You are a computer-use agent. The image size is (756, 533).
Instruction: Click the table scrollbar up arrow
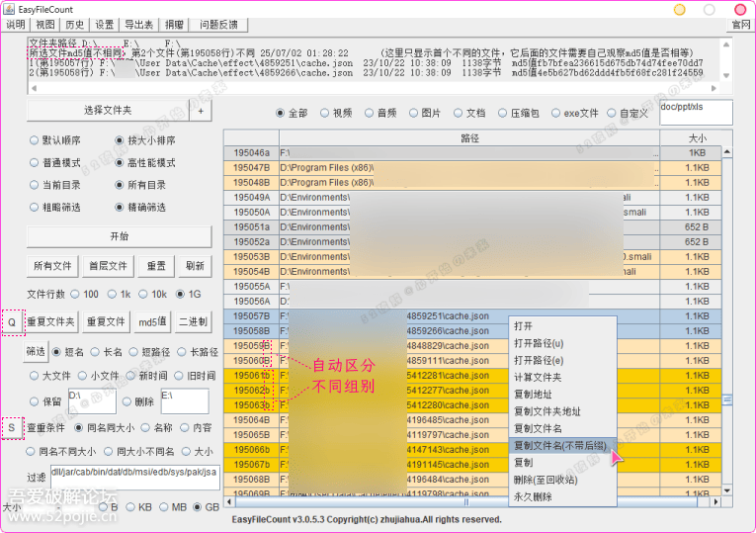pyautogui.click(x=727, y=151)
